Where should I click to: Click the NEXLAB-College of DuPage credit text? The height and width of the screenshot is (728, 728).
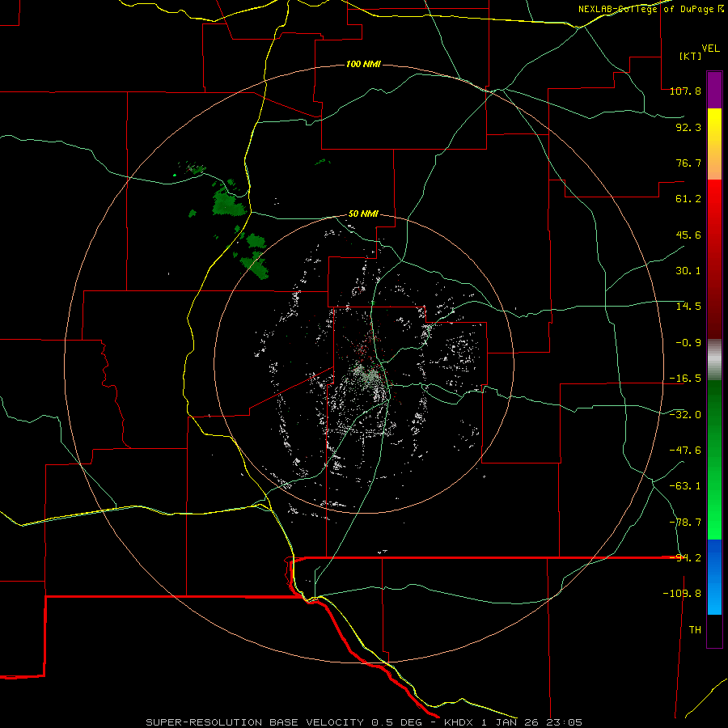[x=650, y=9]
